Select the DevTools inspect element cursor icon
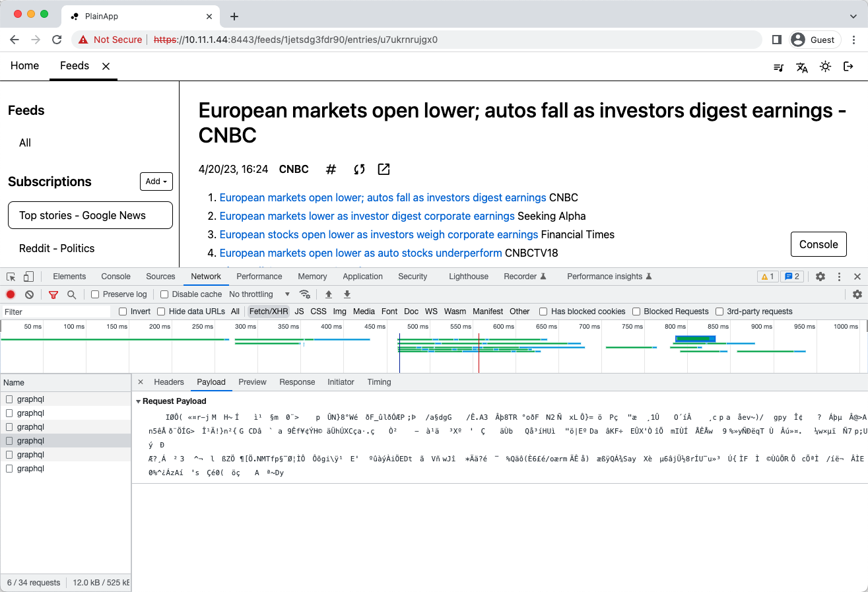The height and width of the screenshot is (592, 868). coord(11,277)
